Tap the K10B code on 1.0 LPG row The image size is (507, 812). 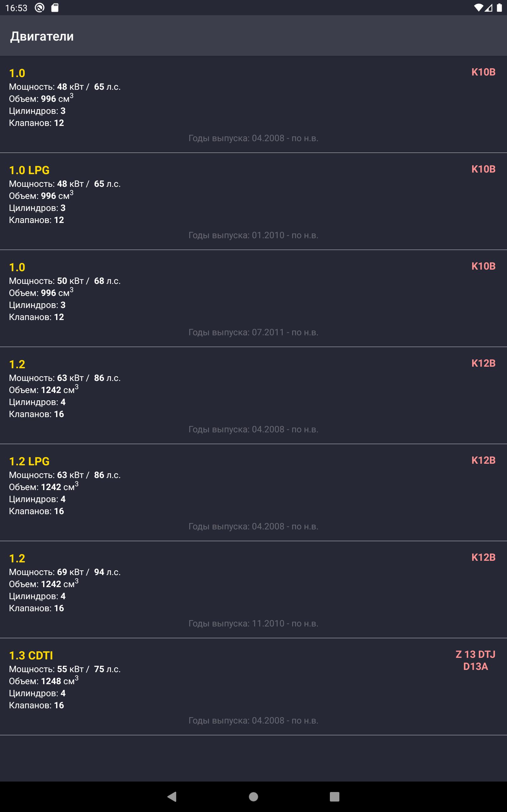(x=484, y=169)
